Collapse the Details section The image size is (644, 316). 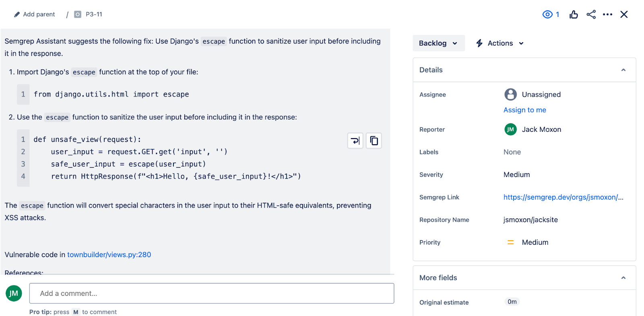pyautogui.click(x=623, y=70)
